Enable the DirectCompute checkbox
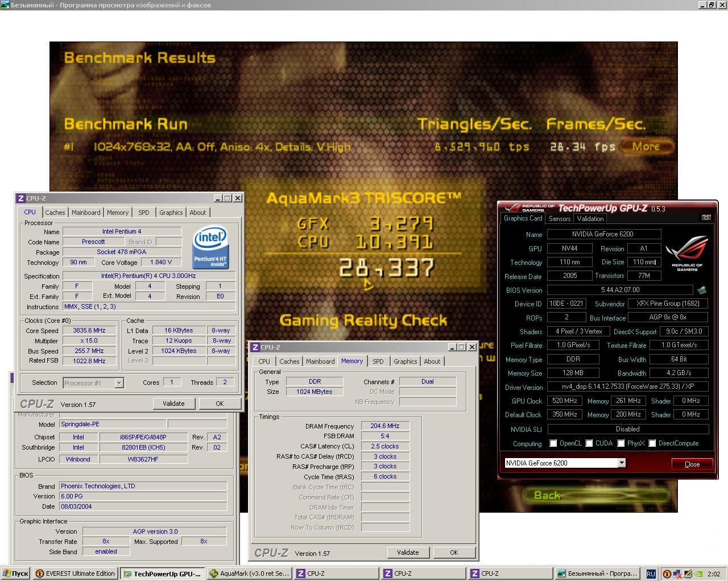 pos(652,443)
